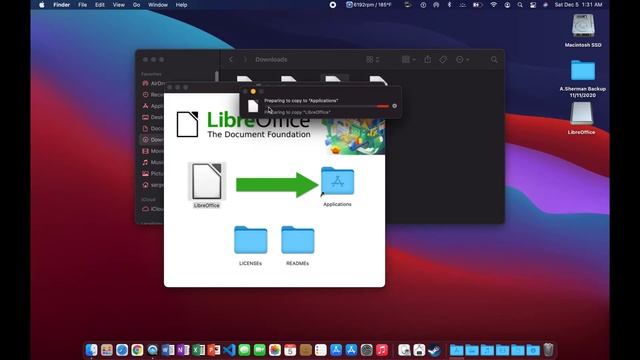Cancel the copy with the stop button
The image size is (640, 360).
point(394,106)
